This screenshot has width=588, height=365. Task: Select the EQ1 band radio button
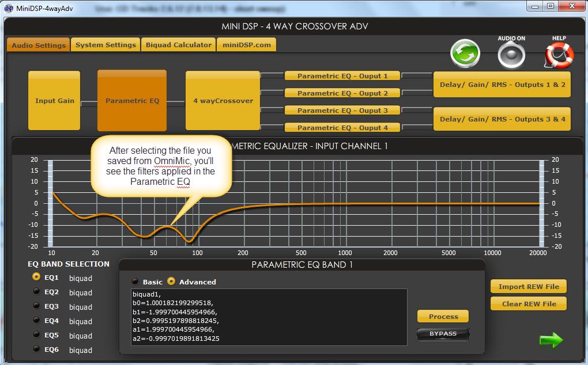coord(36,277)
